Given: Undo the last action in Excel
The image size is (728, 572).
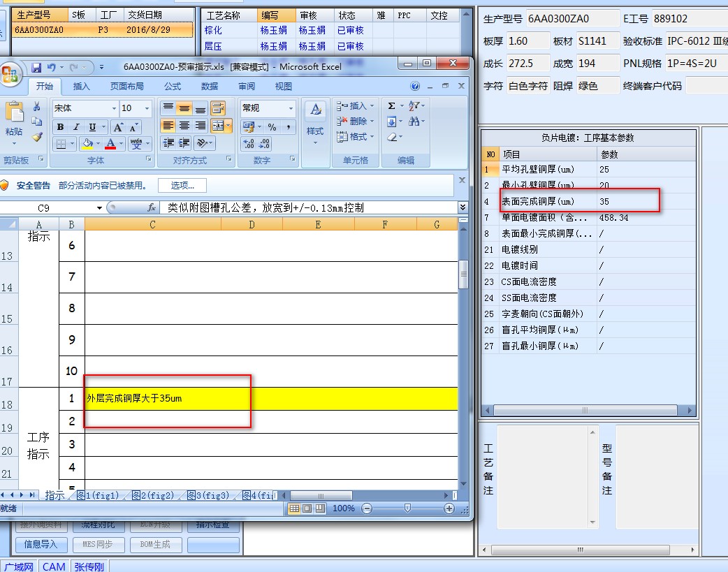Looking at the screenshot, I should point(51,68).
